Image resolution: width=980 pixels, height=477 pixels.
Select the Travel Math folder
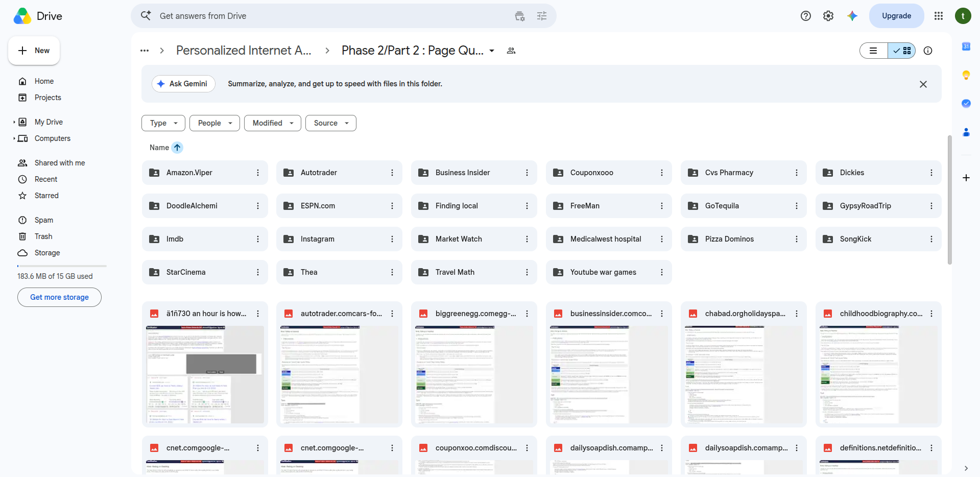[474, 272]
